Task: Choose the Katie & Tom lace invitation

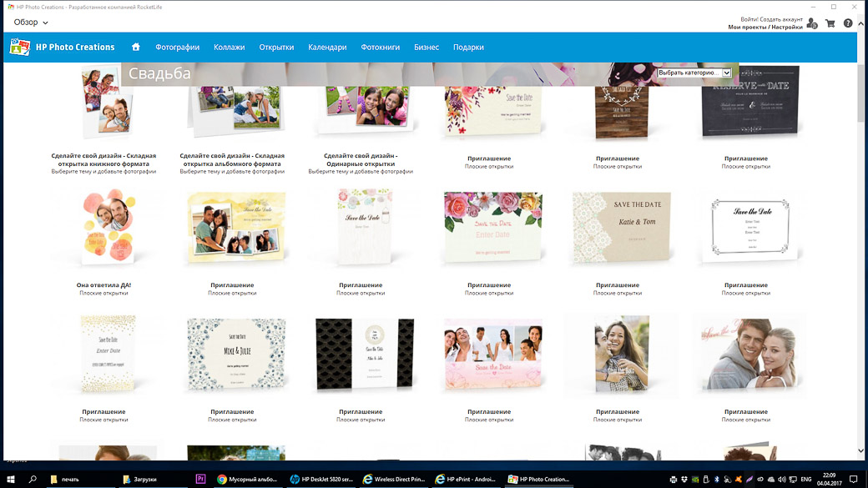Action: pyautogui.click(x=622, y=227)
